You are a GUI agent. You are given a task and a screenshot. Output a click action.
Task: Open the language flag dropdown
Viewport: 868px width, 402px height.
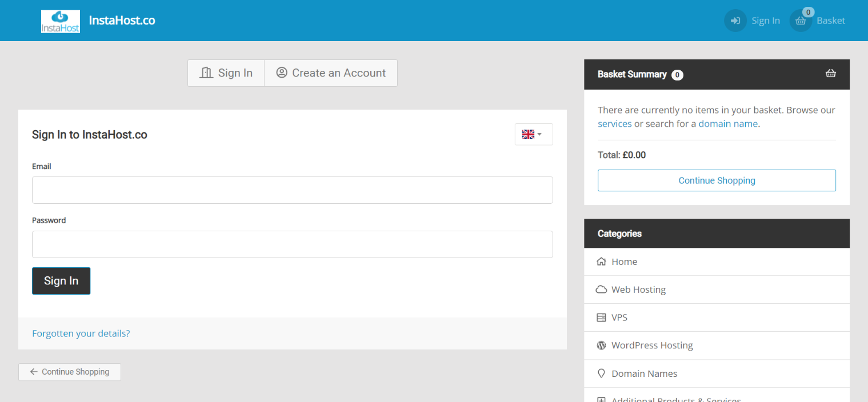(x=533, y=134)
